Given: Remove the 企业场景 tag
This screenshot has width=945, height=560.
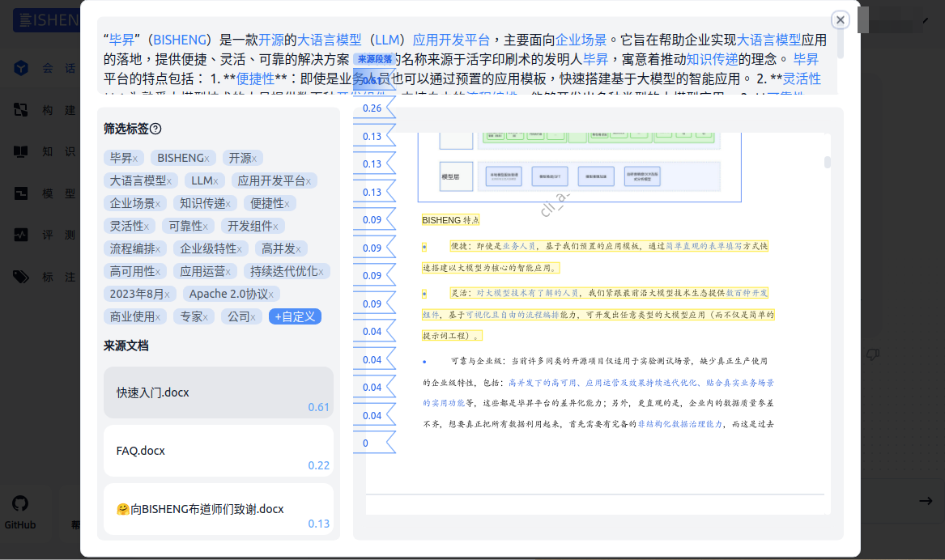Looking at the screenshot, I should coord(158,205).
